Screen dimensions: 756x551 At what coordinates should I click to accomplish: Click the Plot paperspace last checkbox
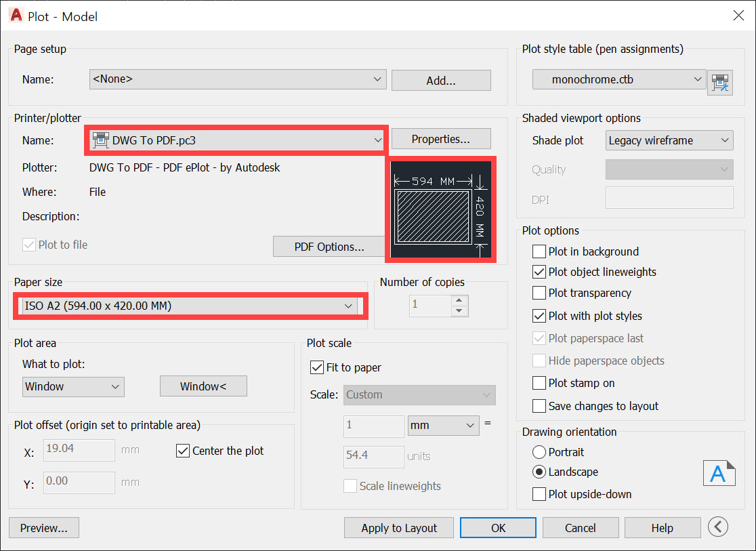pyautogui.click(x=539, y=338)
